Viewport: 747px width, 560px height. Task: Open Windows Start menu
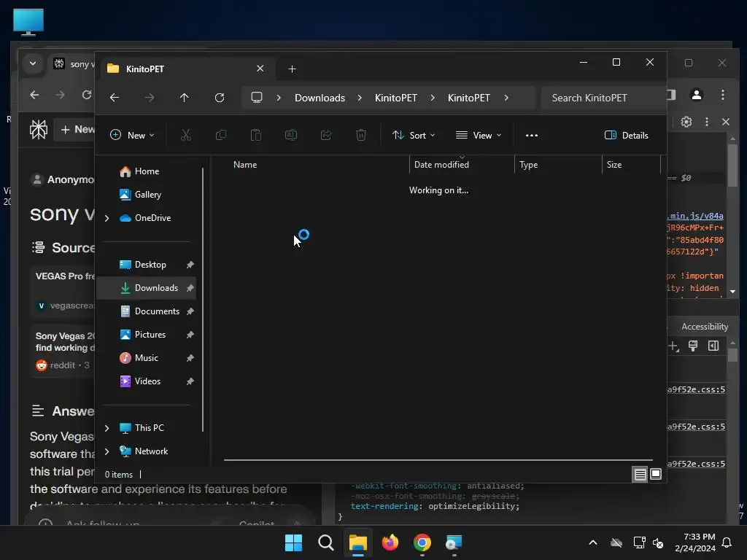[293, 542]
